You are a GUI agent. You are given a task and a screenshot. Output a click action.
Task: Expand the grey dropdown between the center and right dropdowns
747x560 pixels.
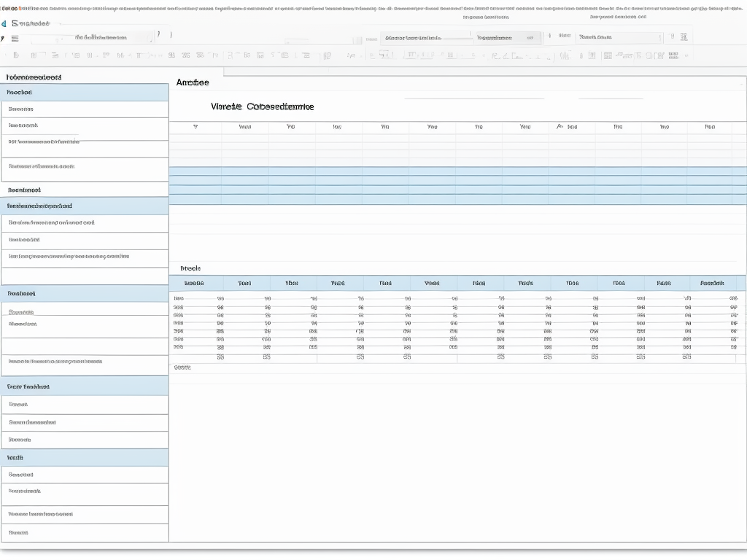508,37
